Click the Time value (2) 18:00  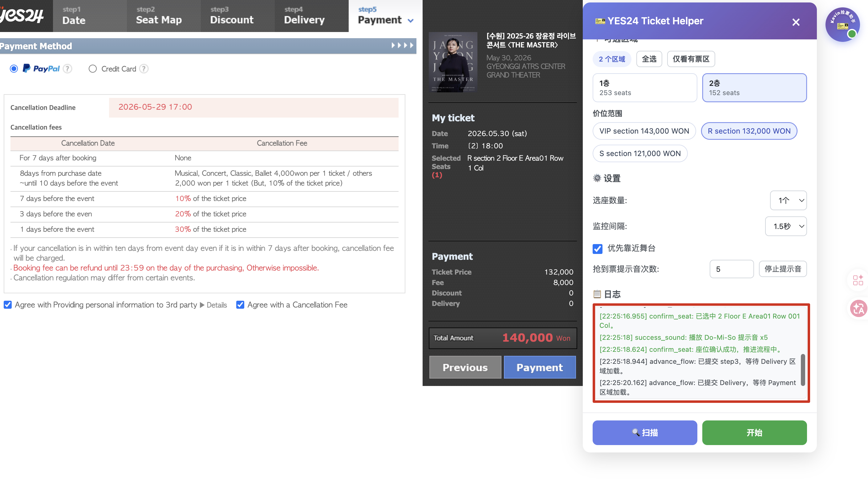pyautogui.click(x=485, y=146)
